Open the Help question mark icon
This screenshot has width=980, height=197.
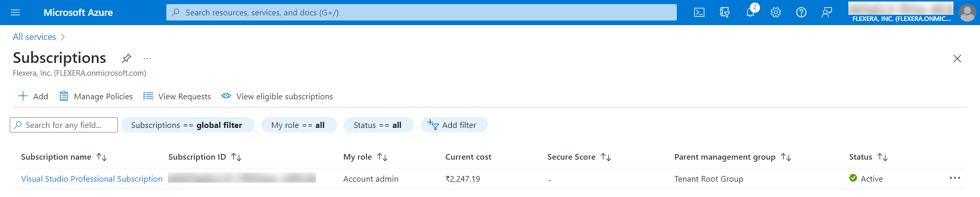point(801,12)
